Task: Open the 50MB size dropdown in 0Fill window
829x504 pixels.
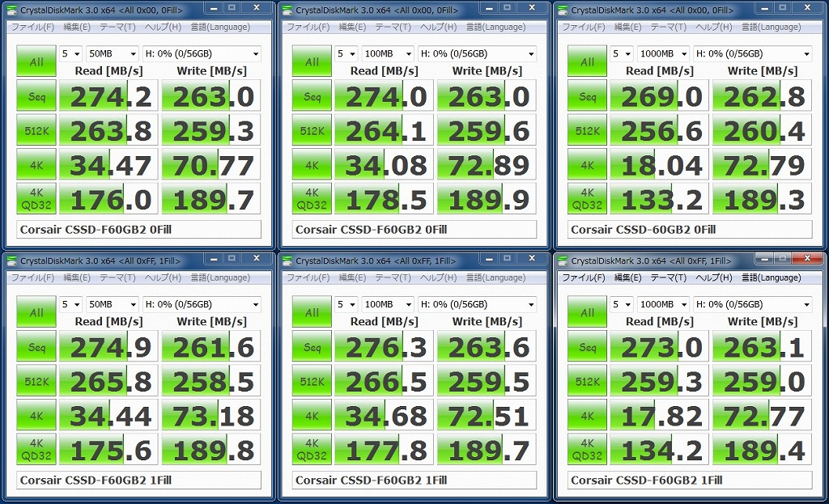Action: pos(113,53)
